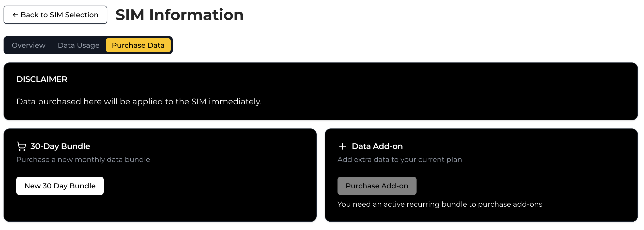This screenshot has height=230, width=644.
Task: Select the Data Add-on card
Action: pyautogui.click(x=483, y=174)
